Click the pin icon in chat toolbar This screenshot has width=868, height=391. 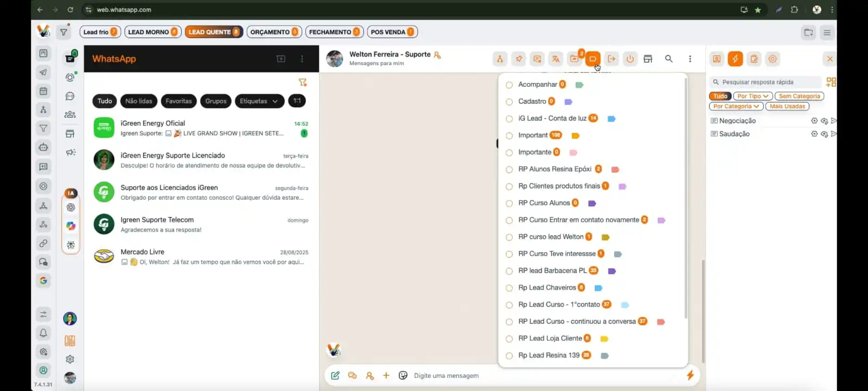click(x=519, y=59)
